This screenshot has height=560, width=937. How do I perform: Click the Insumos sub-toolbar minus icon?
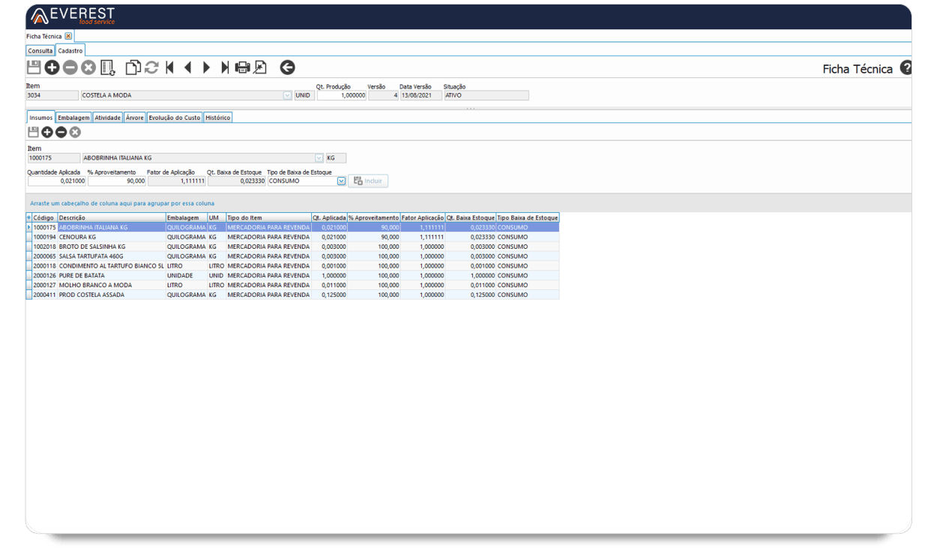(x=61, y=132)
